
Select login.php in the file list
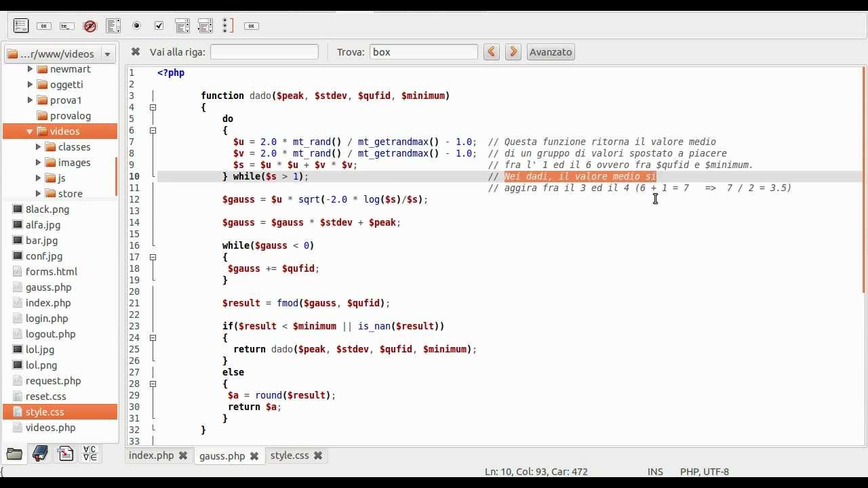click(x=47, y=319)
